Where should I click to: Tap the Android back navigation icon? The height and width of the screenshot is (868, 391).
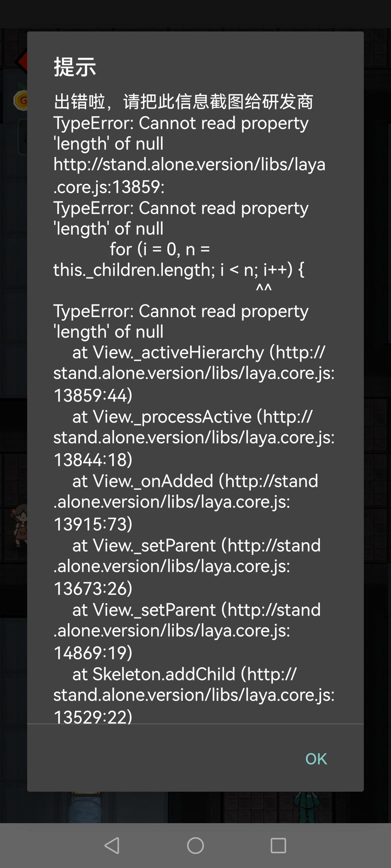pos(112,846)
